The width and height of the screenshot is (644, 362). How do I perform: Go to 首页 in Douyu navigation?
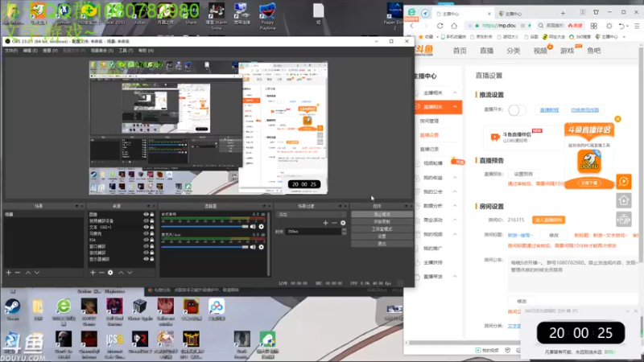tap(460, 51)
